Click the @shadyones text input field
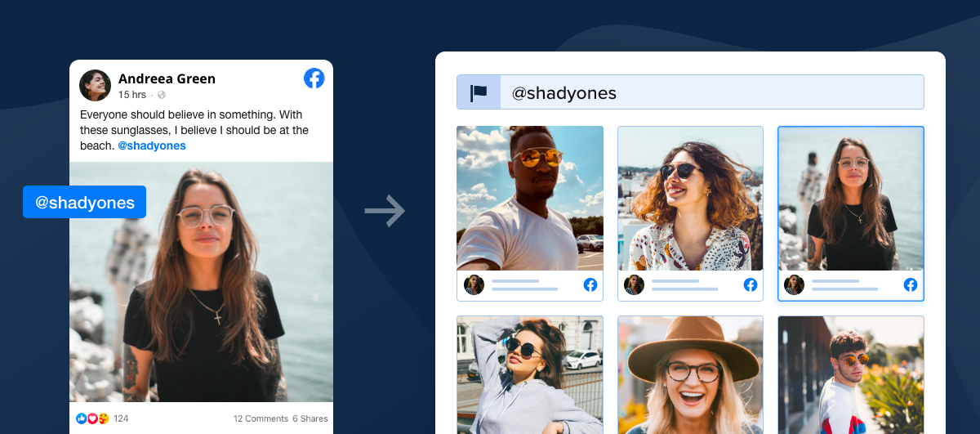This screenshot has height=434, width=980. click(x=710, y=93)
